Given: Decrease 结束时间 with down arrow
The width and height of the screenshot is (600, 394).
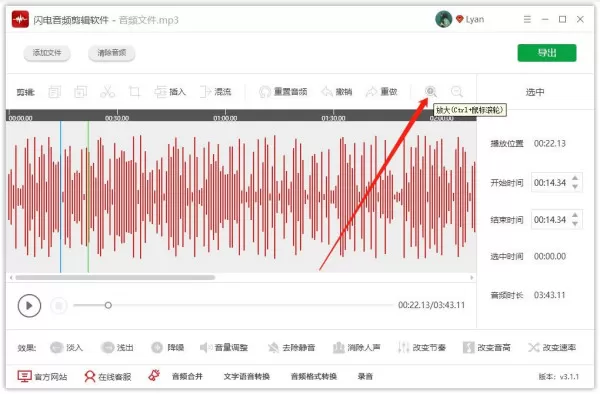Looking at the screenshot, I should 575,224.
